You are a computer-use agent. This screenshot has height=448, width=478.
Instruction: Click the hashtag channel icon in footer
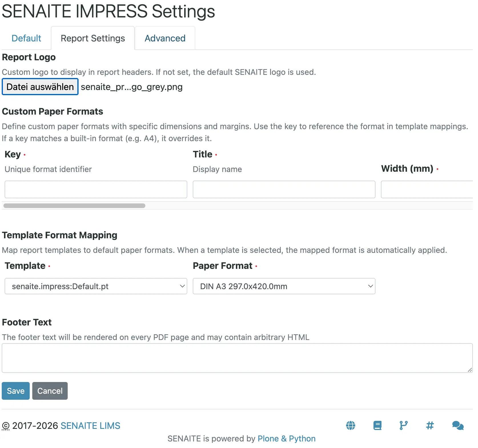click(x=430, y=425)
